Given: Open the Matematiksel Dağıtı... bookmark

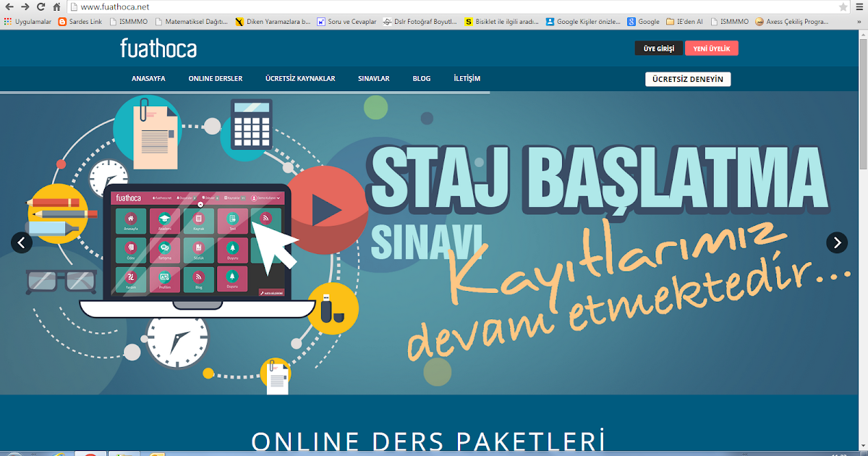Looking at the screenshot, I should click(x=192, y=22).
